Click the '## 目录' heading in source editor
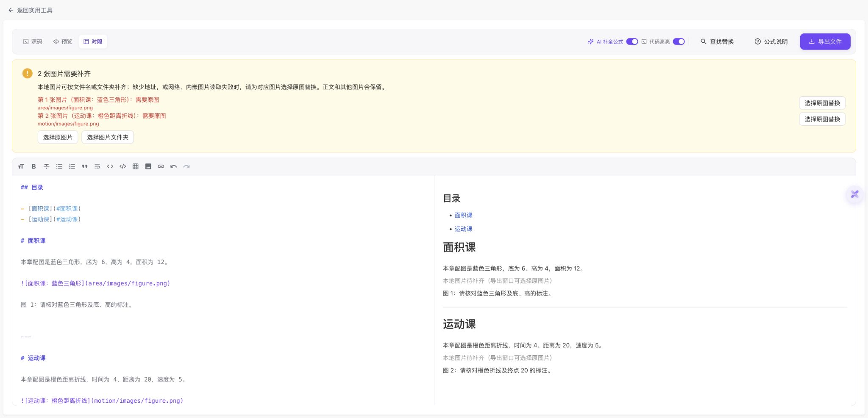The height and width of the screenshot is (418, 868). tap(32, 187)
